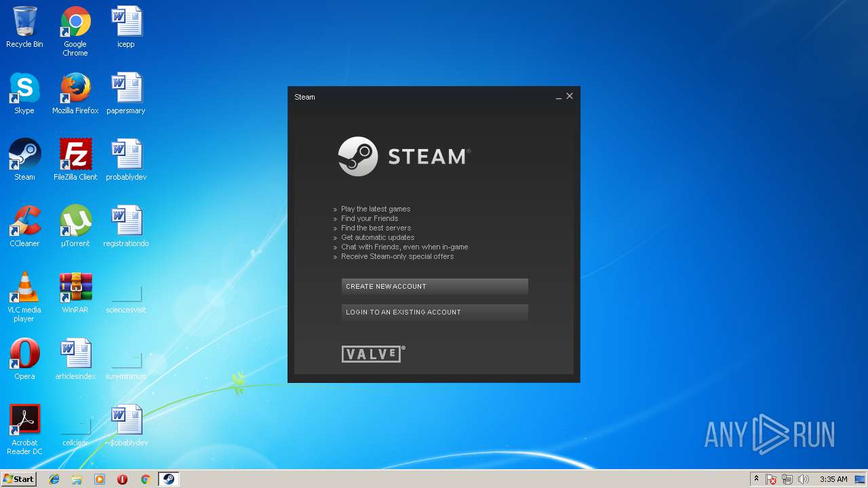Click the Steam logo in the window
The height and width of the screenshot is (488, 868).
[x=404, y=157]
